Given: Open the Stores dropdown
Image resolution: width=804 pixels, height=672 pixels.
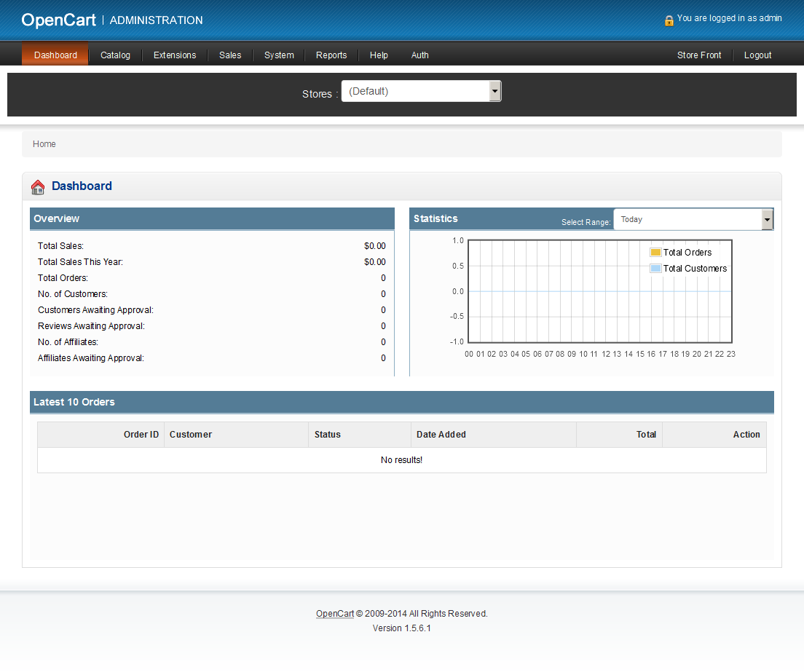Looking at the screenshot, I should pos(421,91).
